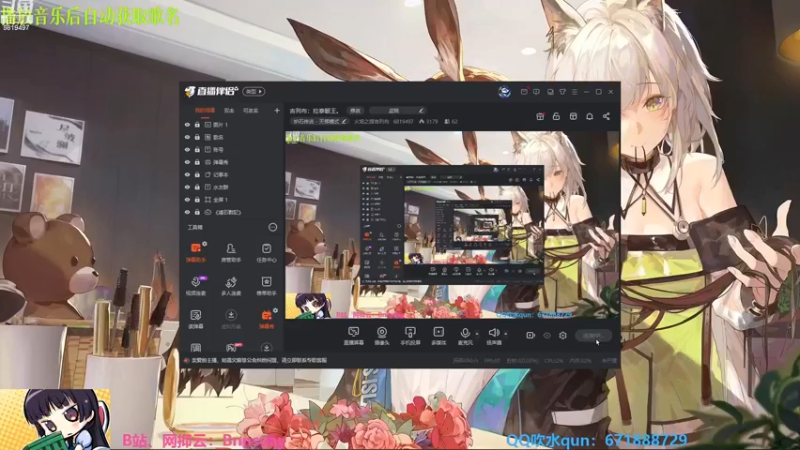800x450 pixels.
Task: Select the 水友群 layer row
Action: tap(232, 187)
